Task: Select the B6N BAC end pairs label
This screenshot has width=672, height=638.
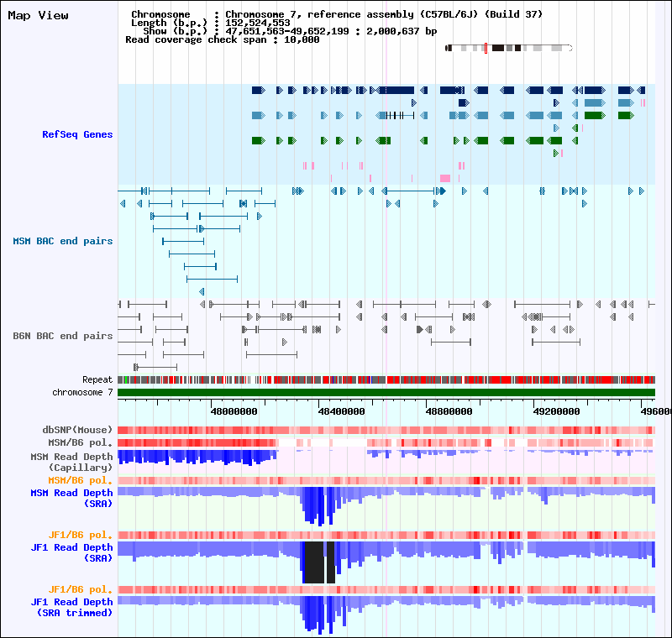Action: [62, 336]
